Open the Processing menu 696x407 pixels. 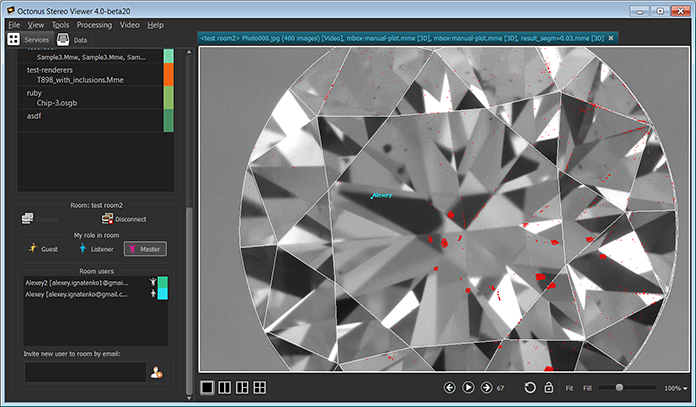tap(94, 24)
